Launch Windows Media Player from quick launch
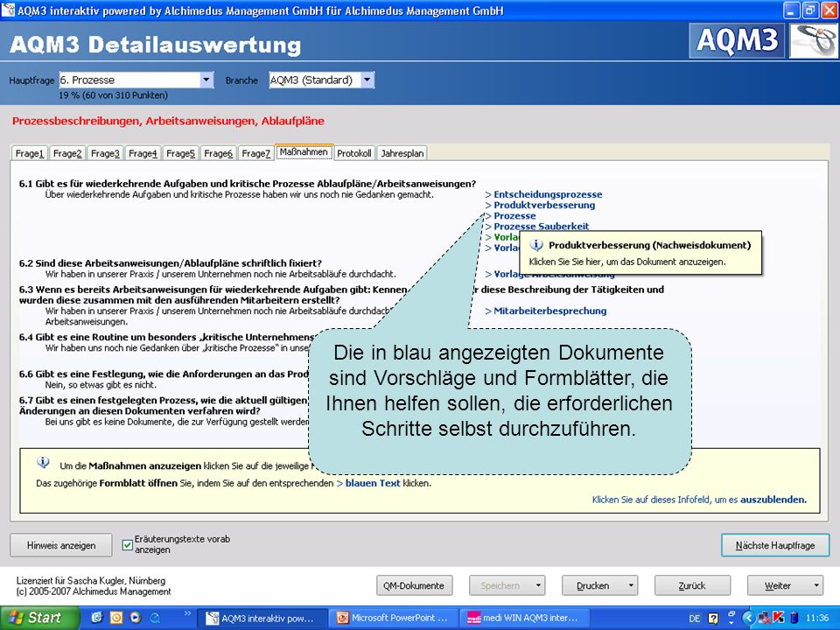The height and width of the screenshot is (630, 840). click(135, 619)
